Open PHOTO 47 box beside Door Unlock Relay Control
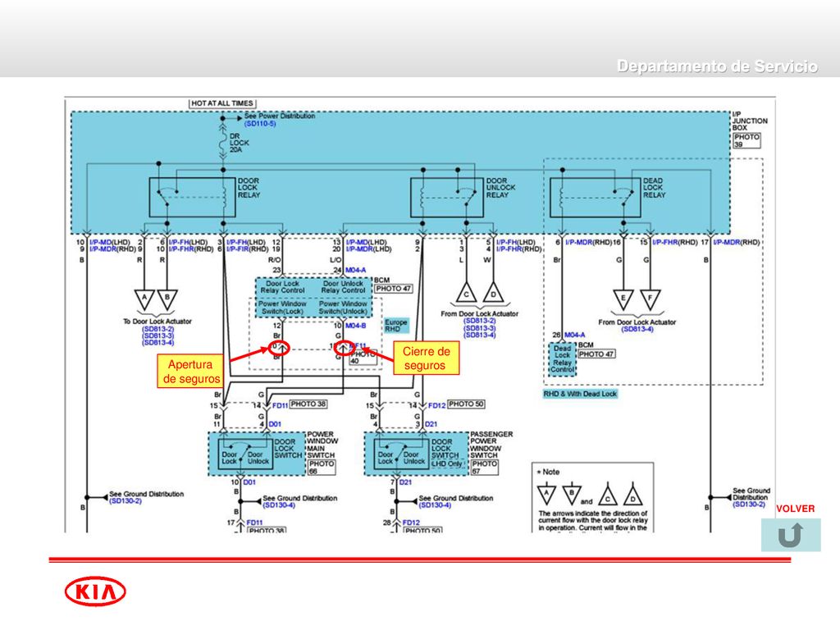 [x=393, y=288]
